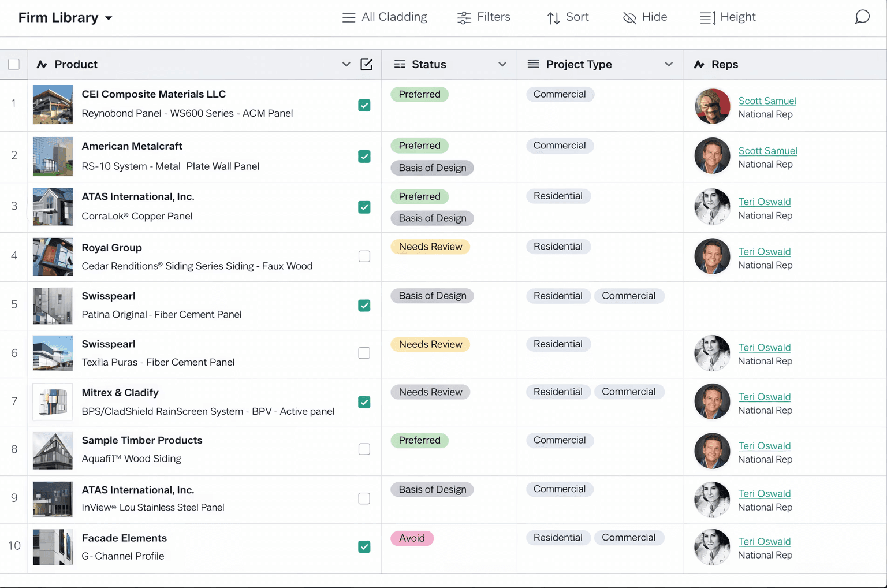This screenshot has height=588, width=887.
Task: Open the Hide fields menu
Action: point(645,17)
